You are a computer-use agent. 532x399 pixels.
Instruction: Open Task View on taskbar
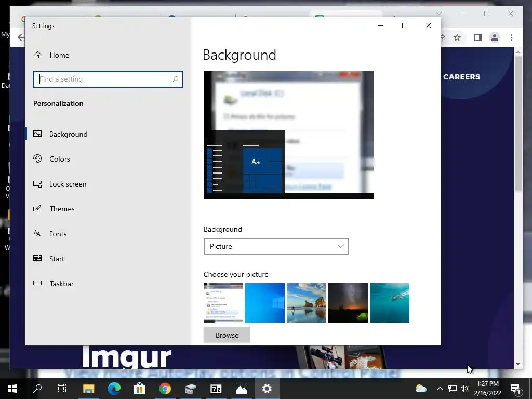(63, 389)
